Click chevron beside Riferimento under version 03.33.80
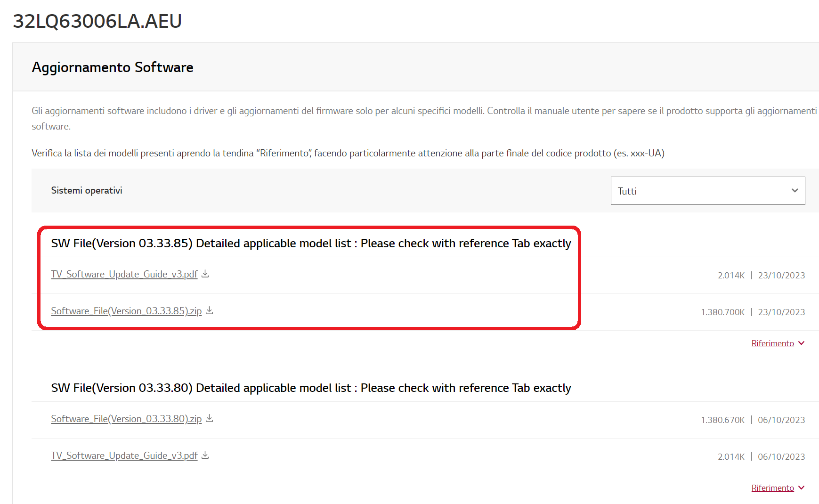Screen dimensions: 819x504 (x=802, y=488)
